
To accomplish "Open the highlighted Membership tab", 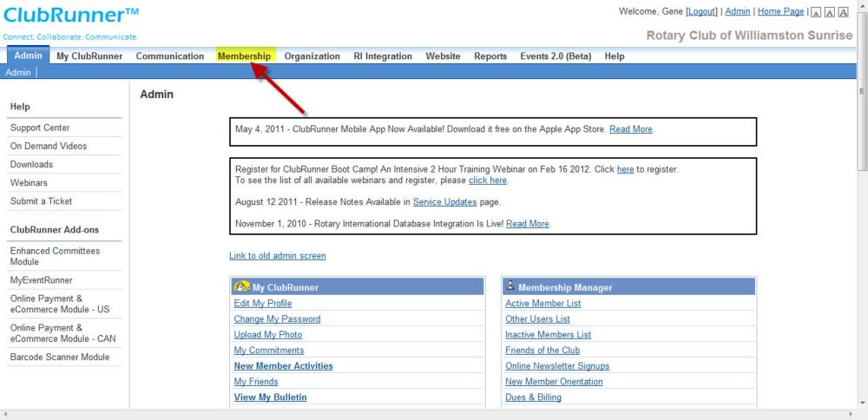I will (244, 56).
